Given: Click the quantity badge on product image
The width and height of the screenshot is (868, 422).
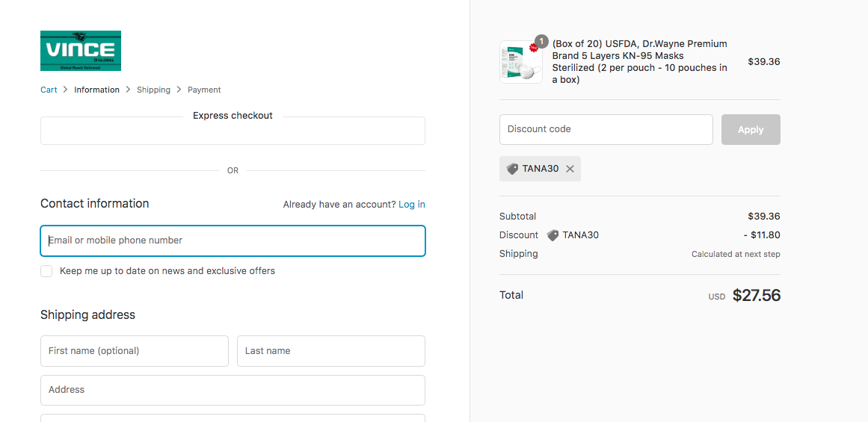Looking at the screenshot, I should point(541,41).
